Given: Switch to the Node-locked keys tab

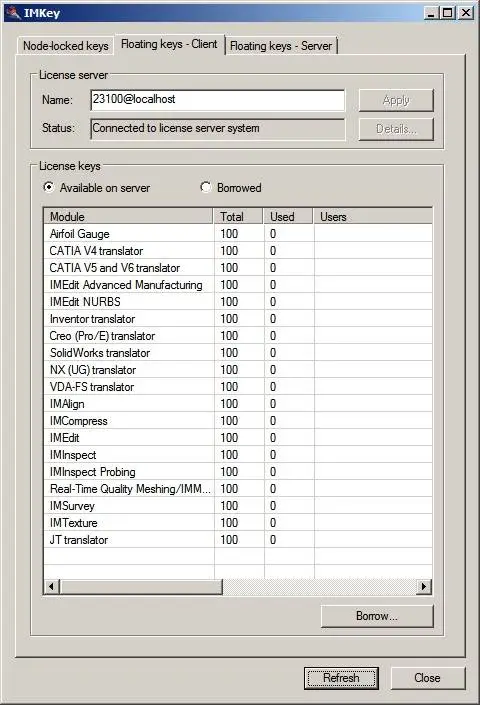Looking at the screenshot, I should 66,46.
